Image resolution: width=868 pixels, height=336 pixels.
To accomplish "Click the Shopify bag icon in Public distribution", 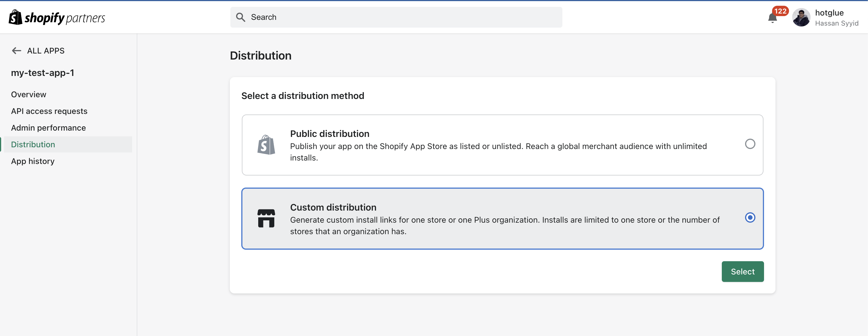I will 266,145.
